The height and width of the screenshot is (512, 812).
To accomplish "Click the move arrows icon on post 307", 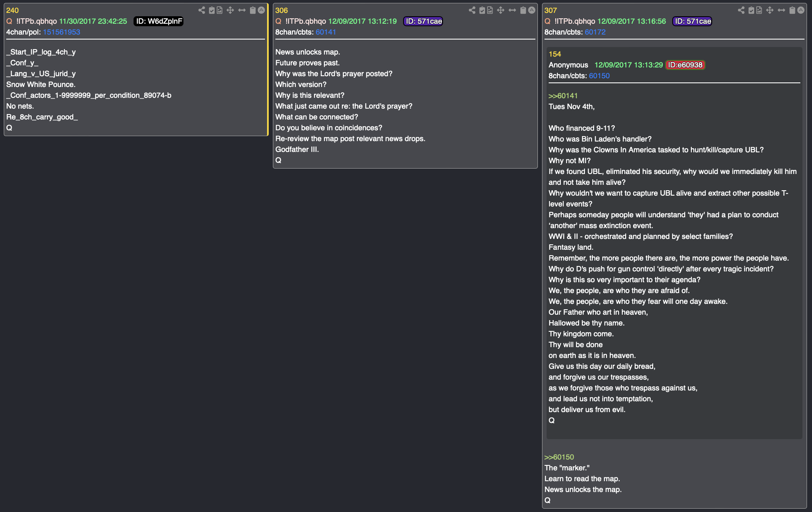I will pyautogui.click(x=770, y=10).
